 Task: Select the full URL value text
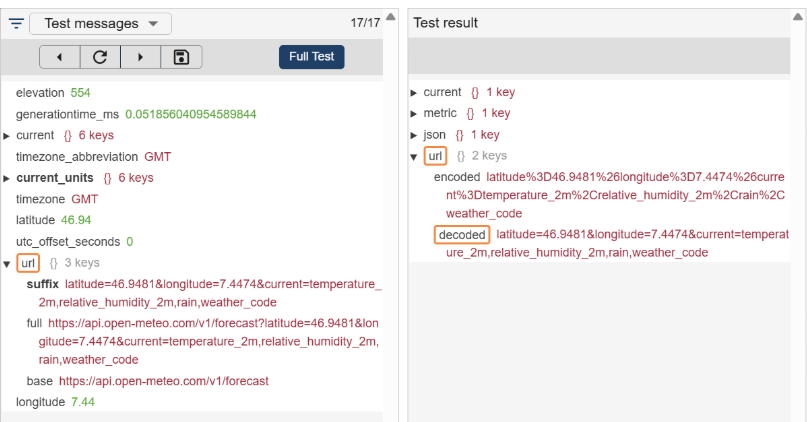tap(208, 341)
